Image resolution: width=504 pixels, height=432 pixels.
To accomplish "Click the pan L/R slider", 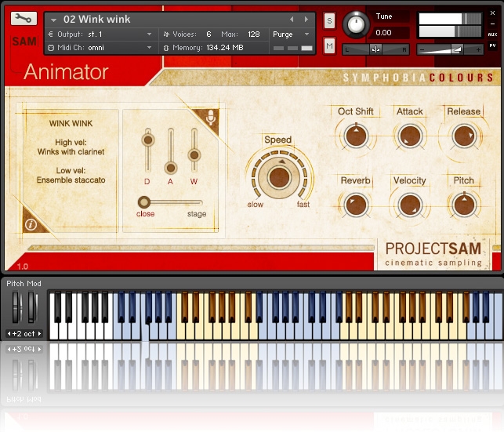I will pos(375,49).
